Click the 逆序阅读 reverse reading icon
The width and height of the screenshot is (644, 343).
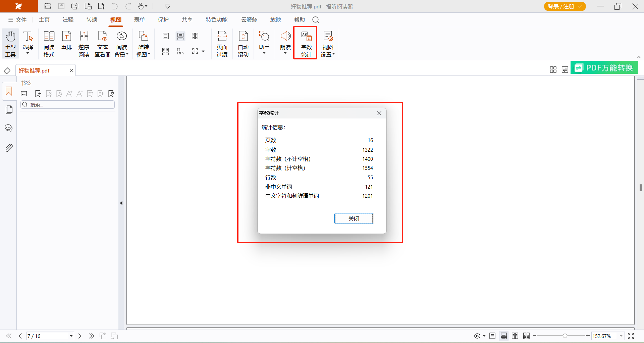click(84, 43)
